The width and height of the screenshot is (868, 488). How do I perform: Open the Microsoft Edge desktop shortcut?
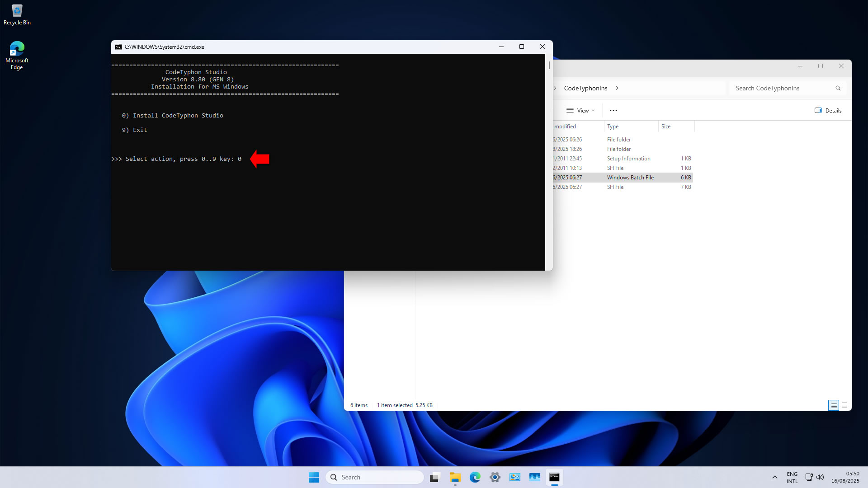point(17,55)
